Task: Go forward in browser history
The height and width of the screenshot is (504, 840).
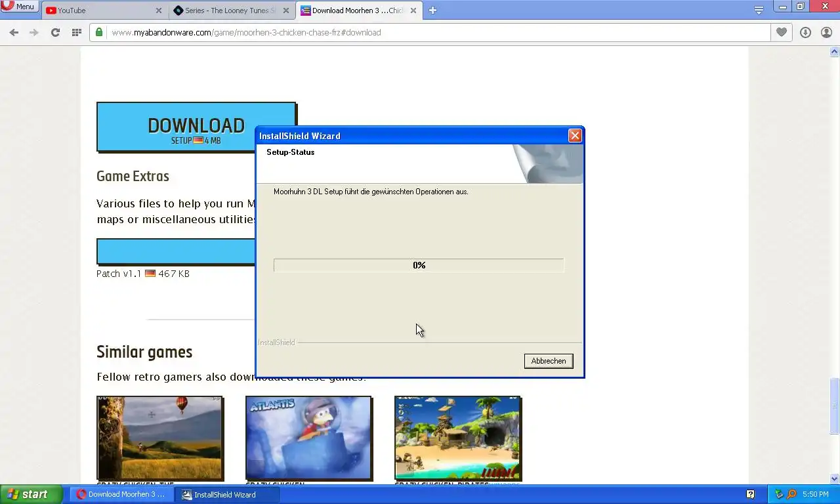Action: tap(34, 32)
